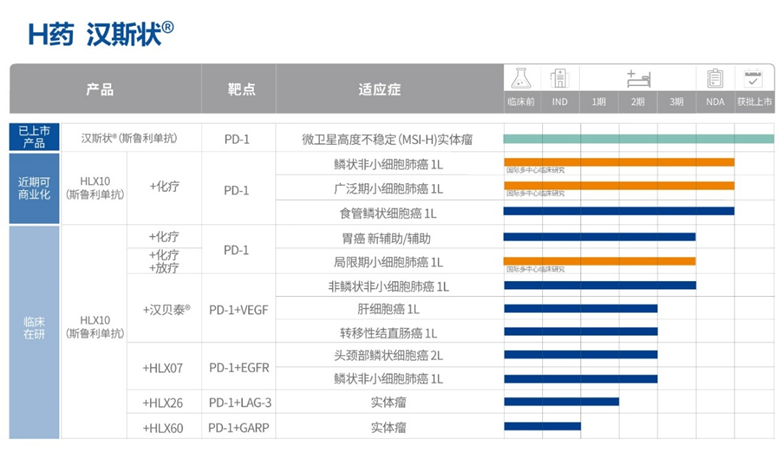Click the 产品 column header
783x453 pixels.
coord(100,89)
